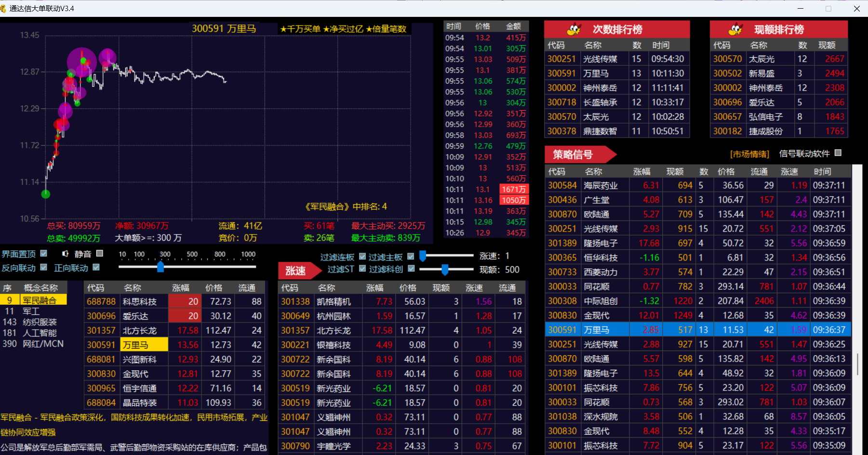Select 300251 光线传媒 in 次数排行榜

[617, 59]
